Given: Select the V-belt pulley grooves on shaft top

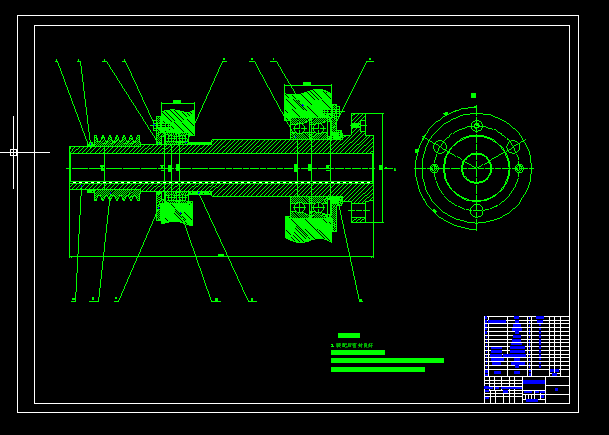Looking at the screenshot, I should coord(117,141).
